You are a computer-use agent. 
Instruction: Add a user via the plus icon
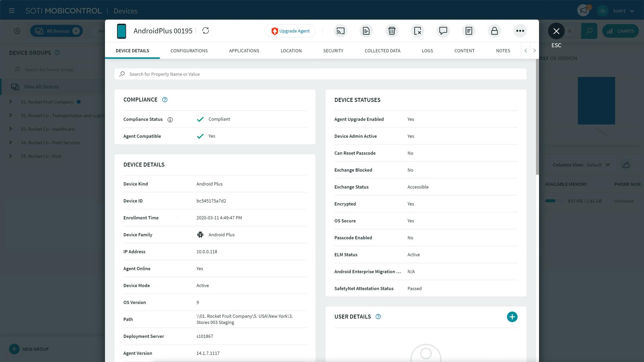512,316
